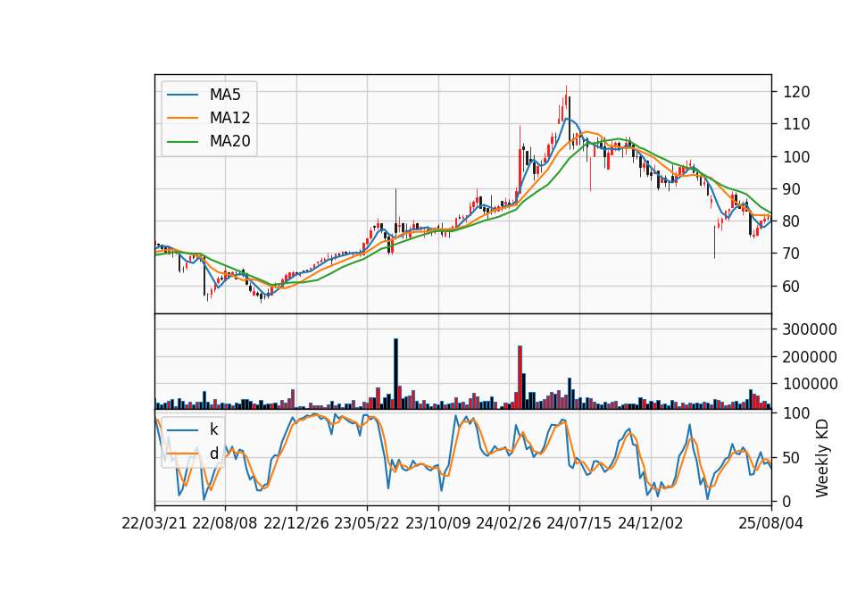Click the tall red volume bar near 24/02/26
This screenshot has height=616, width=857.
[x=520, y=378]
